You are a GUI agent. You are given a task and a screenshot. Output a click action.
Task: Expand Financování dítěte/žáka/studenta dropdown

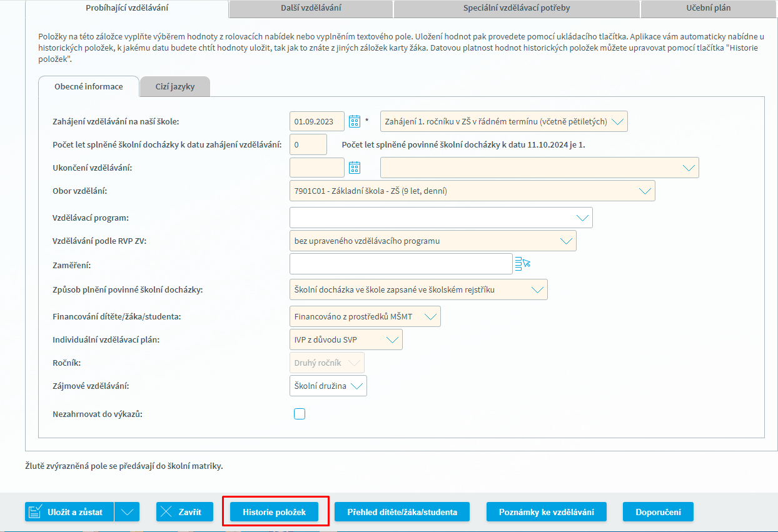pos(430,317)
